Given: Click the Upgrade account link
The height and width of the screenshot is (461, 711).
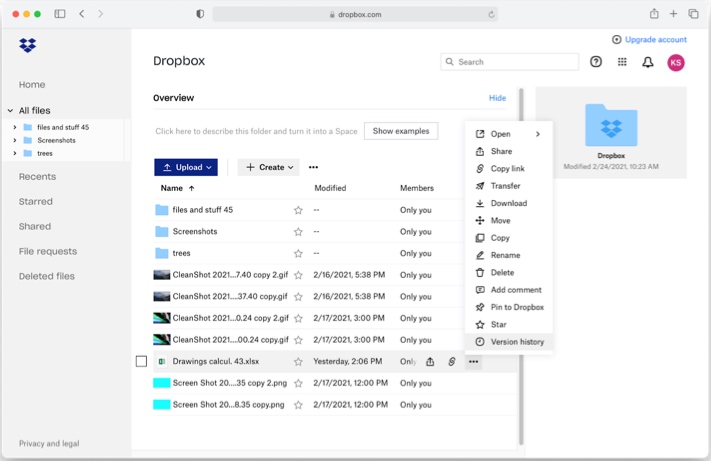Looking at the screenshot, I should [656, 39].
